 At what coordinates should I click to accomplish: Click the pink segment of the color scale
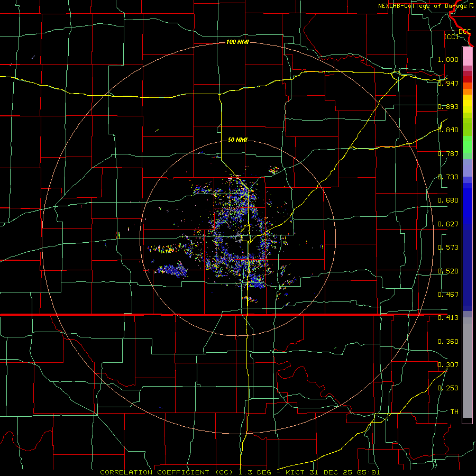[x=467, y=56]
